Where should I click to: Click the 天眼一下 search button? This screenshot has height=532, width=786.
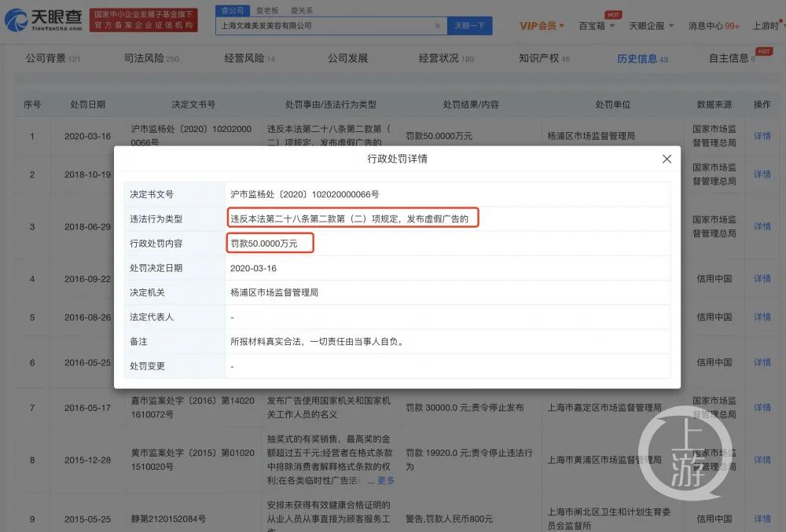click(470, 26)
